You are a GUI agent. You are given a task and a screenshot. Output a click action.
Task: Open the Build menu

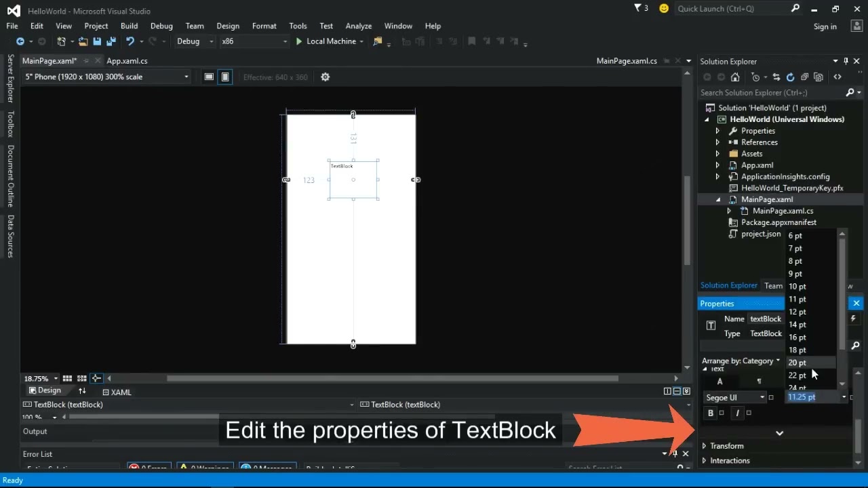click(129, 26)
